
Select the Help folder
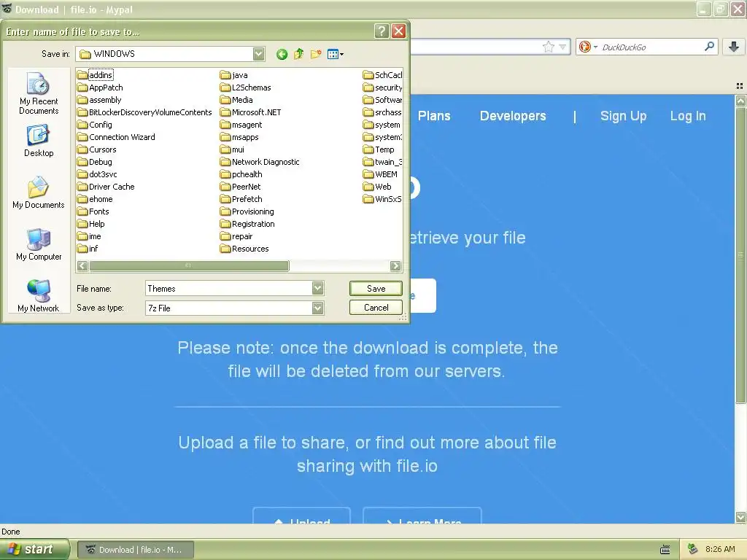click(91, 223)
